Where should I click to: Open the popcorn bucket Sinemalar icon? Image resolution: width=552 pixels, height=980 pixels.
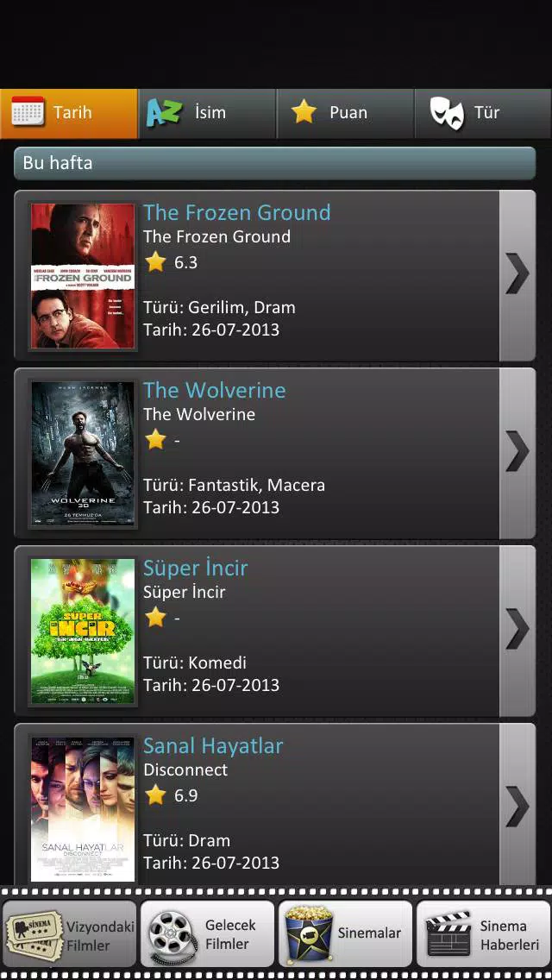309,934
